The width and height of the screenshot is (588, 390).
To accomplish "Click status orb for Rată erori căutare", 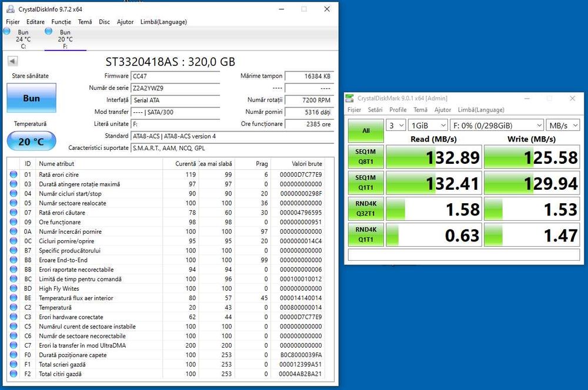I will point(14,213).
